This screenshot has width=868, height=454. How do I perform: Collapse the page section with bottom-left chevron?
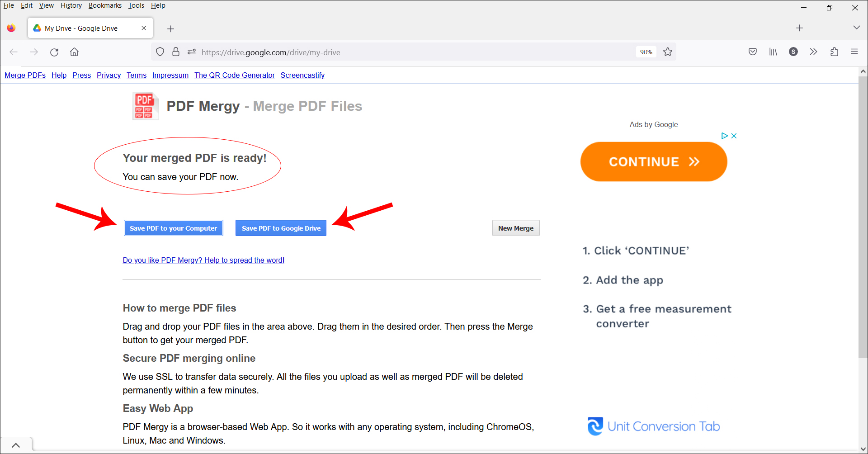[x=16, y=445]
